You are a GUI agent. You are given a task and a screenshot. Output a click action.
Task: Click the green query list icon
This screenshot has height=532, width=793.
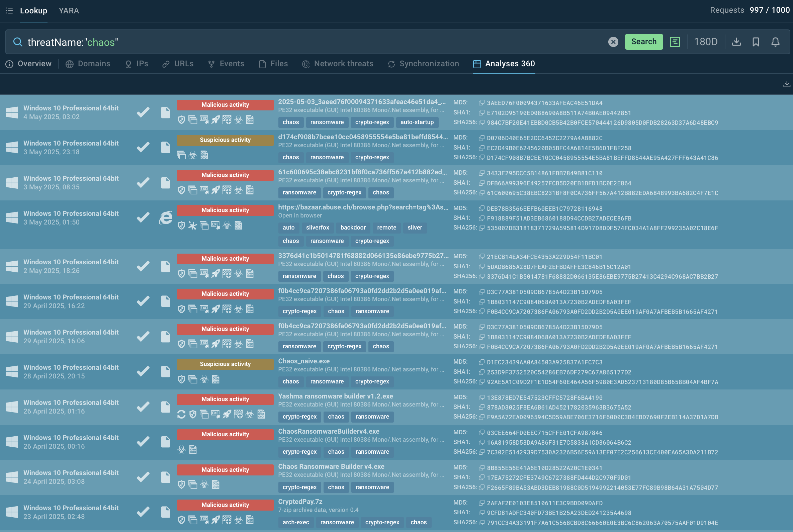coord(675,42)
